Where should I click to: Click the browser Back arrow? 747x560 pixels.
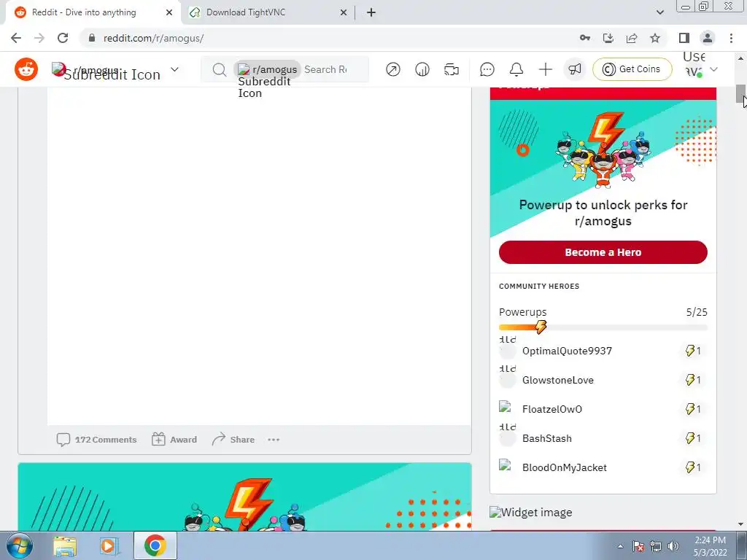point(16,38)
